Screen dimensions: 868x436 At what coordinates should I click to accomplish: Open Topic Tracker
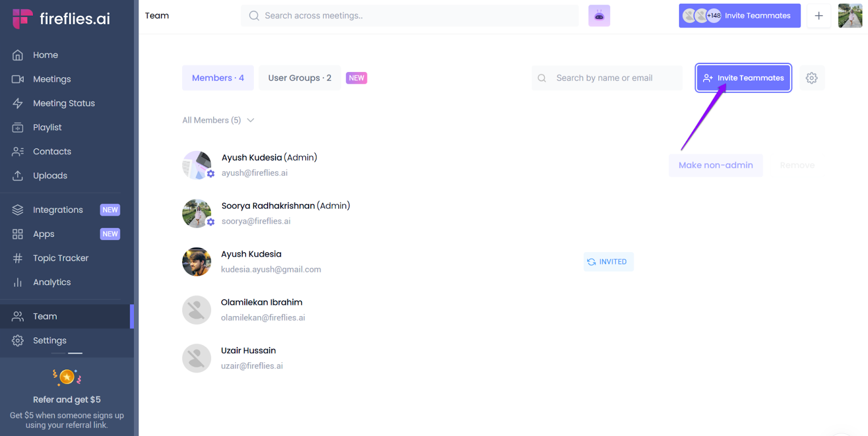point(61,258)
